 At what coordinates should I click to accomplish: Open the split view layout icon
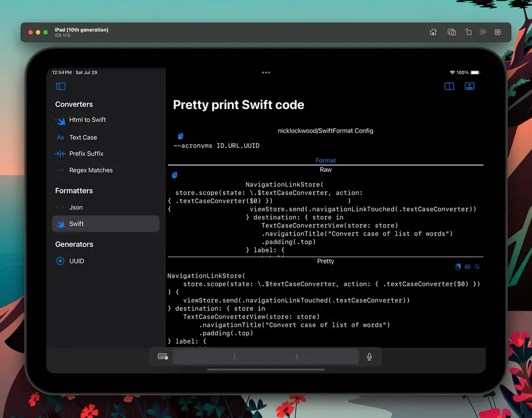coord(449,86)
